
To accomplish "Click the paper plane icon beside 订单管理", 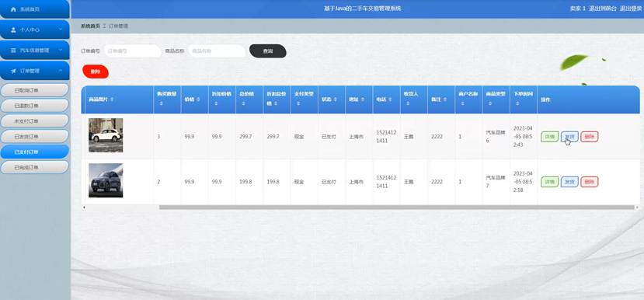I will 13,71.
